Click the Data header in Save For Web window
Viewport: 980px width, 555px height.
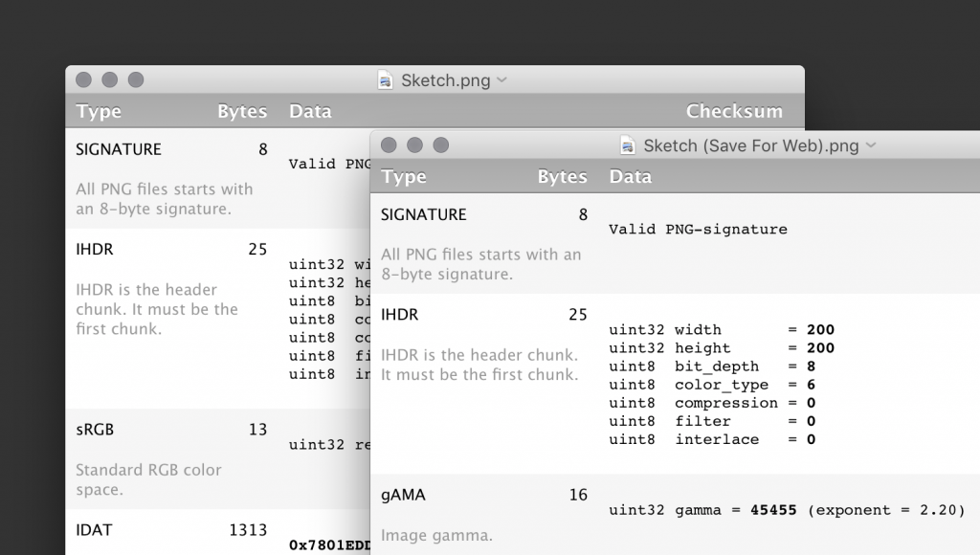click(630, 177)
